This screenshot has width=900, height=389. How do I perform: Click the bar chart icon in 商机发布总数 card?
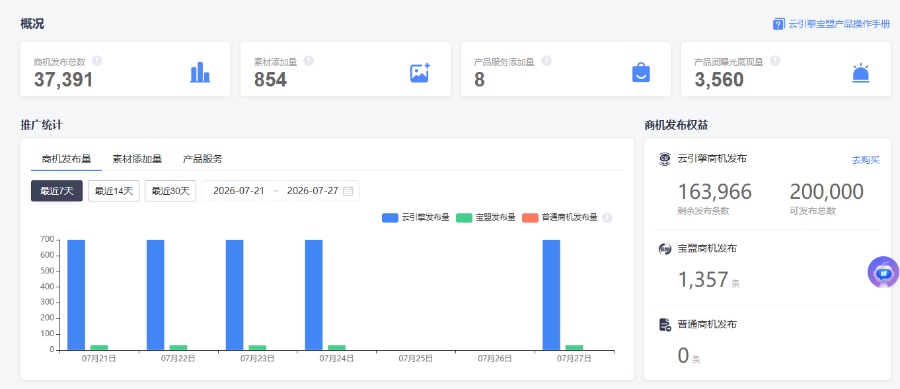pyautogui.click(x=200, y=73)
